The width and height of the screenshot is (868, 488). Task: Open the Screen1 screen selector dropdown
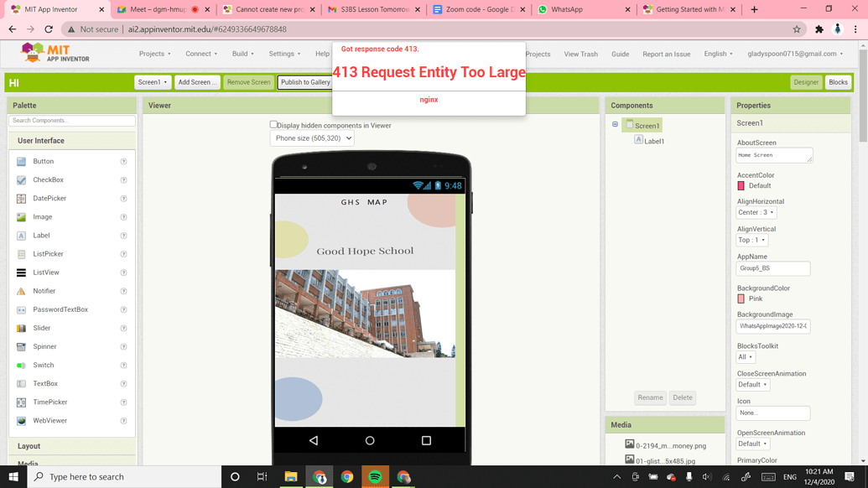[152, 82]
